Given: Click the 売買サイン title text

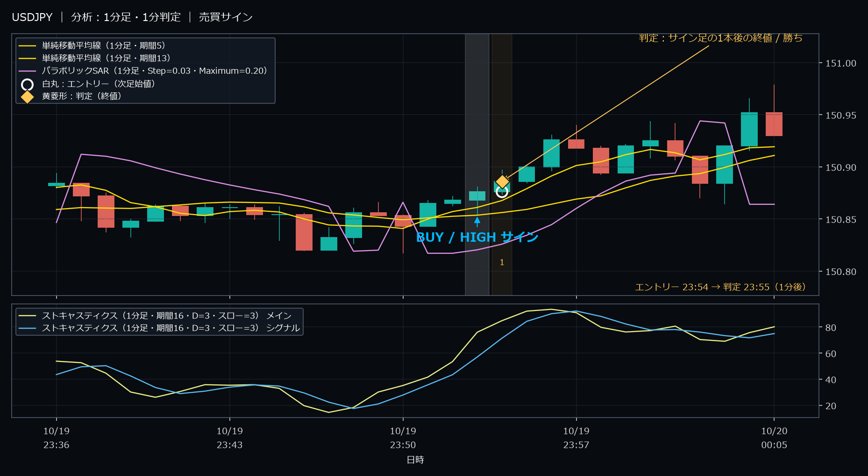Looking at the screenshot, I should tap(226, 17).
